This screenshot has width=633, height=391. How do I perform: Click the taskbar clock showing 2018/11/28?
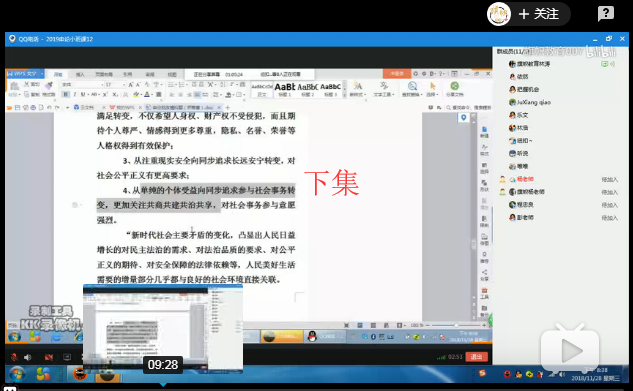tap(595, 374)
